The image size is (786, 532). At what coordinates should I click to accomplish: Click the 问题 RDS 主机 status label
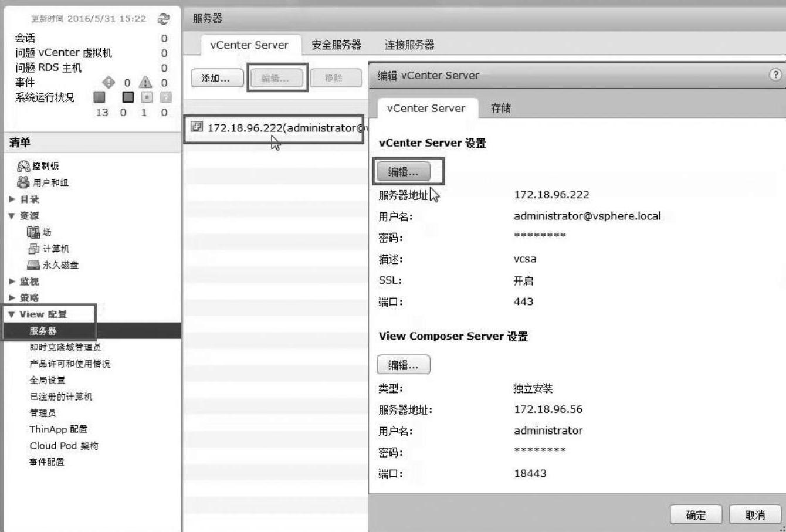[49, 67]
